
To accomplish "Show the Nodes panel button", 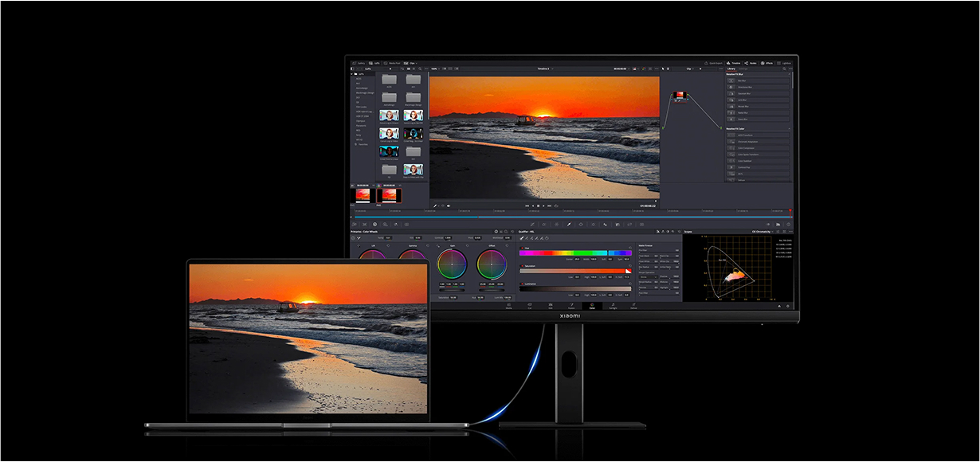I will click(750, 62).
